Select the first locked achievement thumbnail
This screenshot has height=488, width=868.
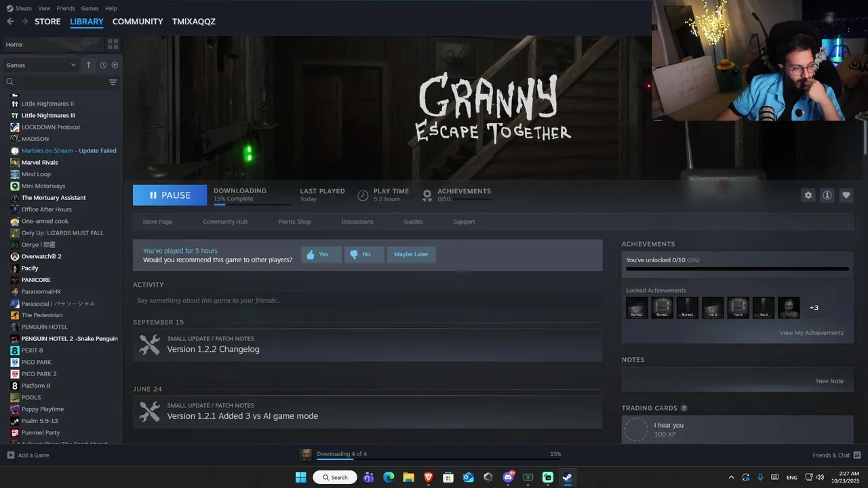(x=637, y=308)
